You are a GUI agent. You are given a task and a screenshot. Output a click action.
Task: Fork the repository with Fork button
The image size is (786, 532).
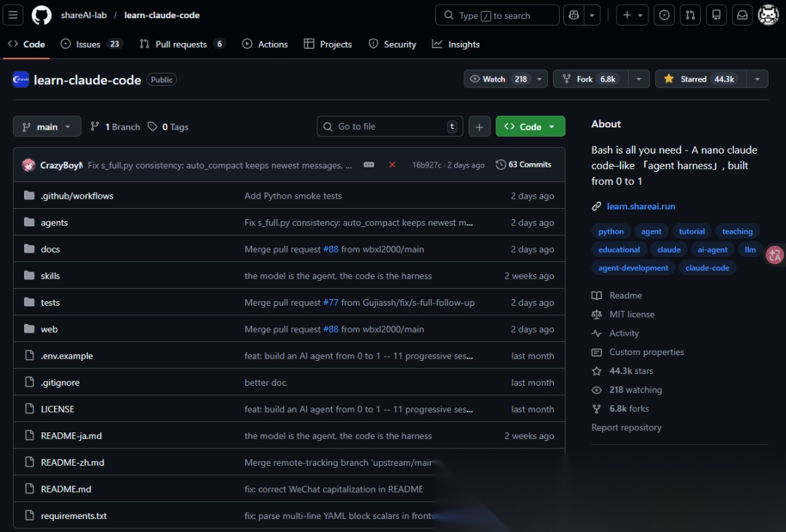coord(590,79)
